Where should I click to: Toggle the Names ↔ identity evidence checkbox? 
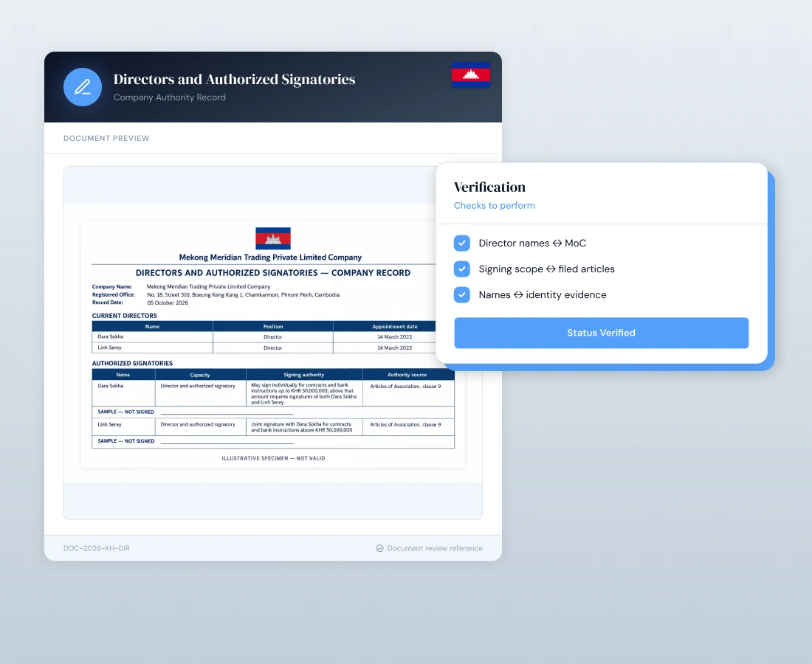click(x=462, y=295)
